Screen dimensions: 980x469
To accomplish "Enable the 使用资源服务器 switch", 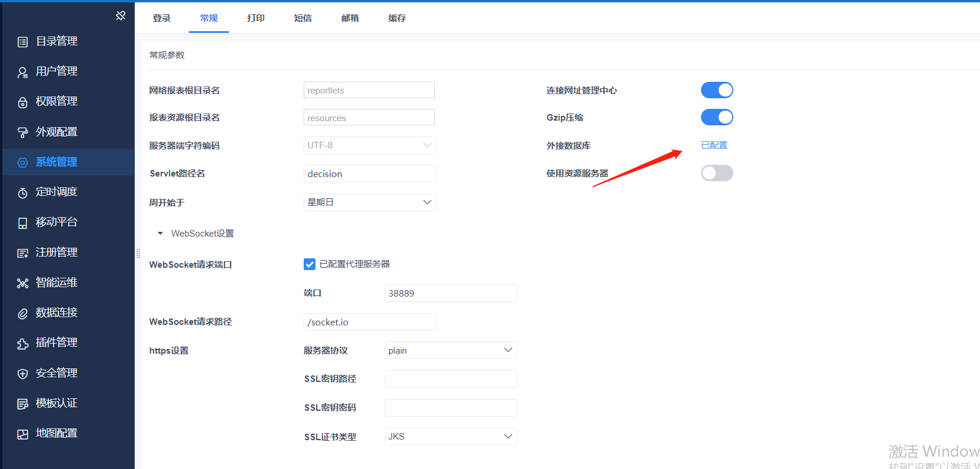I will tap(717, 173).
